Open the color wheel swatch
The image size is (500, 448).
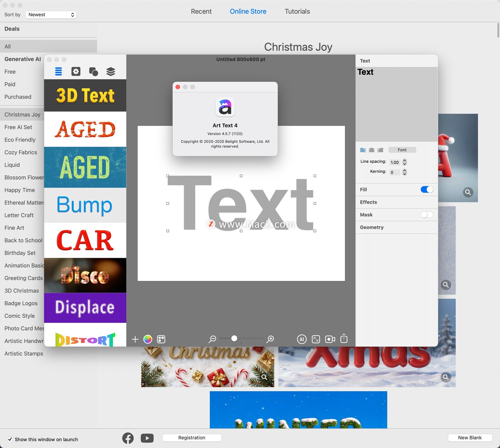(148, 339)
